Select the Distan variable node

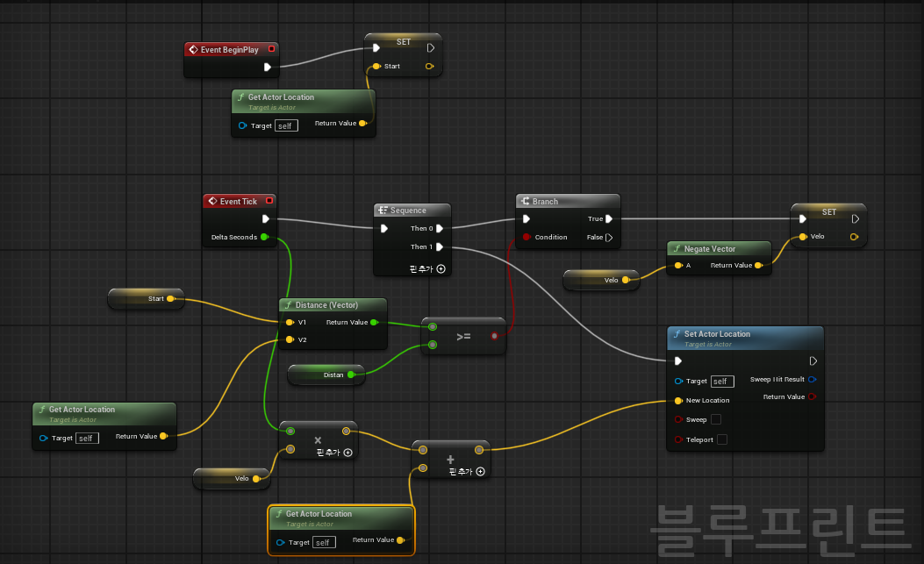[x=326, y=375]
